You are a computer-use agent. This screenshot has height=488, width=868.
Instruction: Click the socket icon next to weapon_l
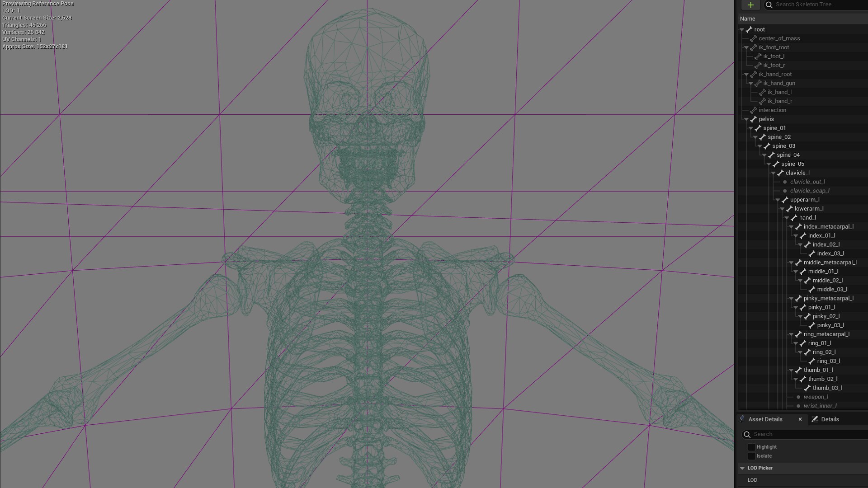tap(798, 397)
